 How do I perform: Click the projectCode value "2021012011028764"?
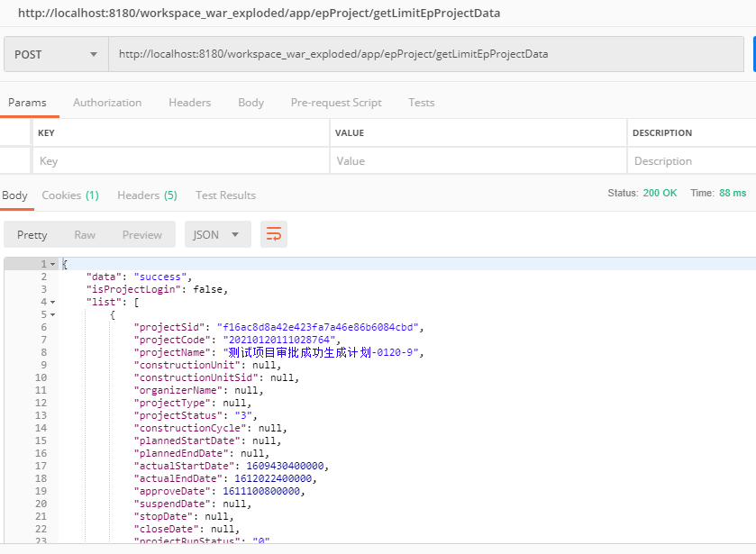278,340
